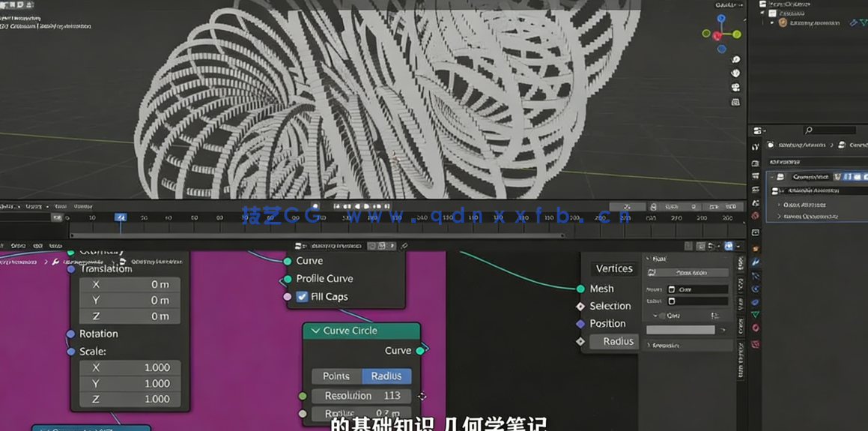The width and height of the screenshot is (868, 431).
Task: Click the blue overlay icon in node header
Action: pos(729,246)
